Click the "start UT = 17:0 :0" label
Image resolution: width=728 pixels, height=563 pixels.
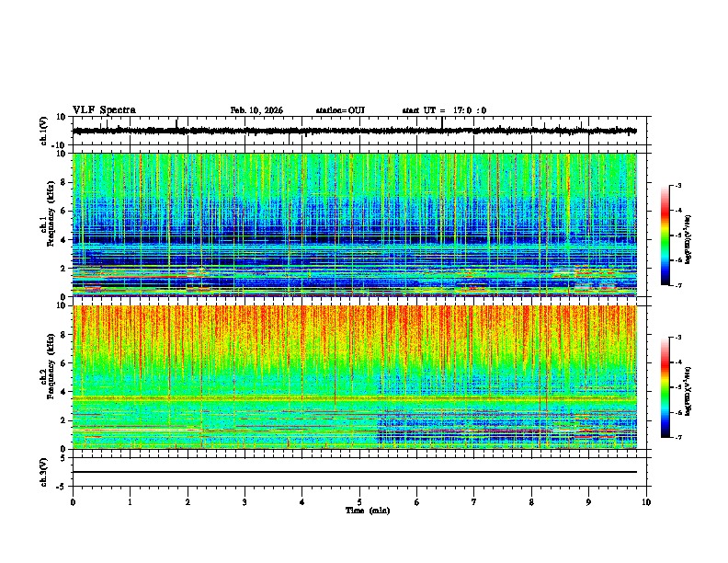coord(444,110)
